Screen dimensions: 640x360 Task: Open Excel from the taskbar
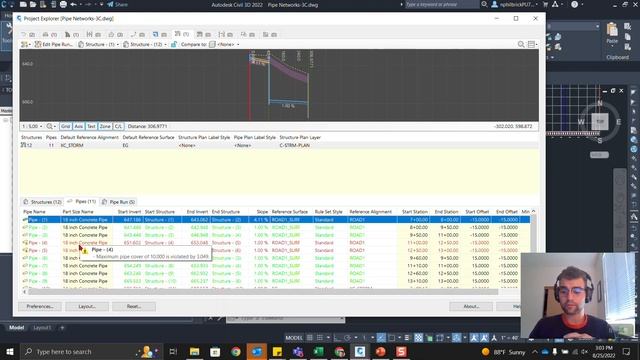pyautogui.click(x=318, y=351)
